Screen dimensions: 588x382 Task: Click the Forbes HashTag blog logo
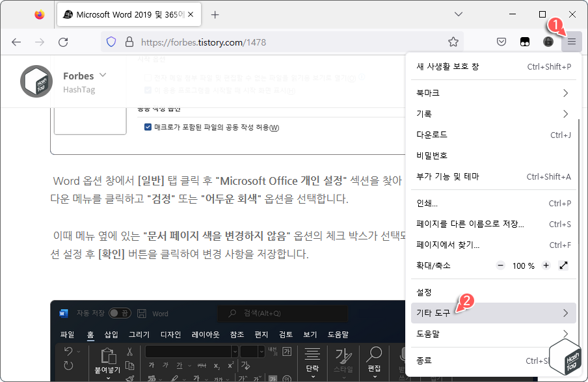[x=36, y=81]
